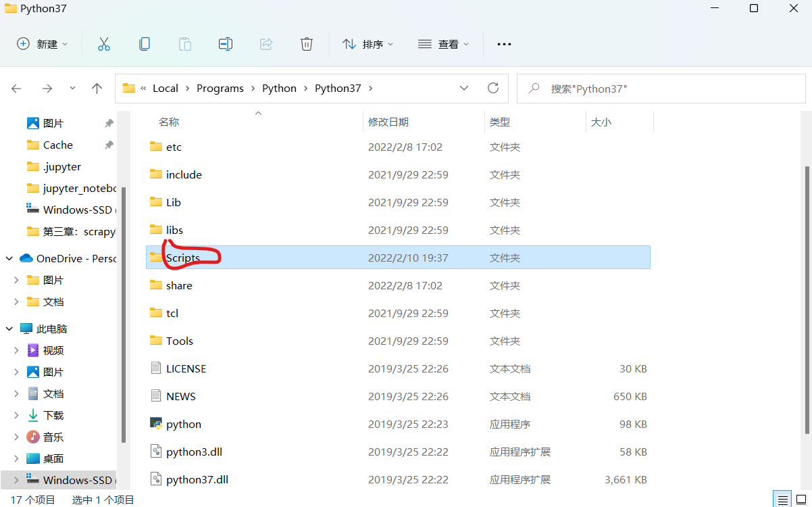Go up one folder level arrow

coord(97,89)
